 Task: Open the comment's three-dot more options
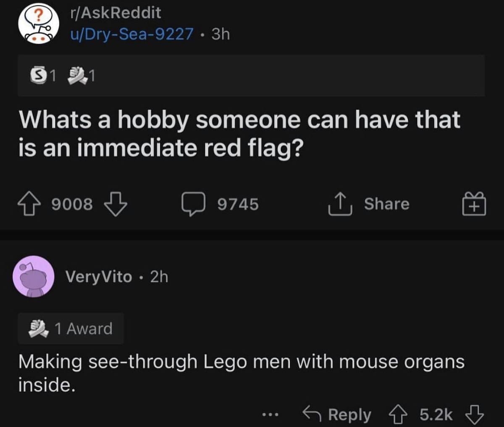pyautogui.click(x=268, y=415)
